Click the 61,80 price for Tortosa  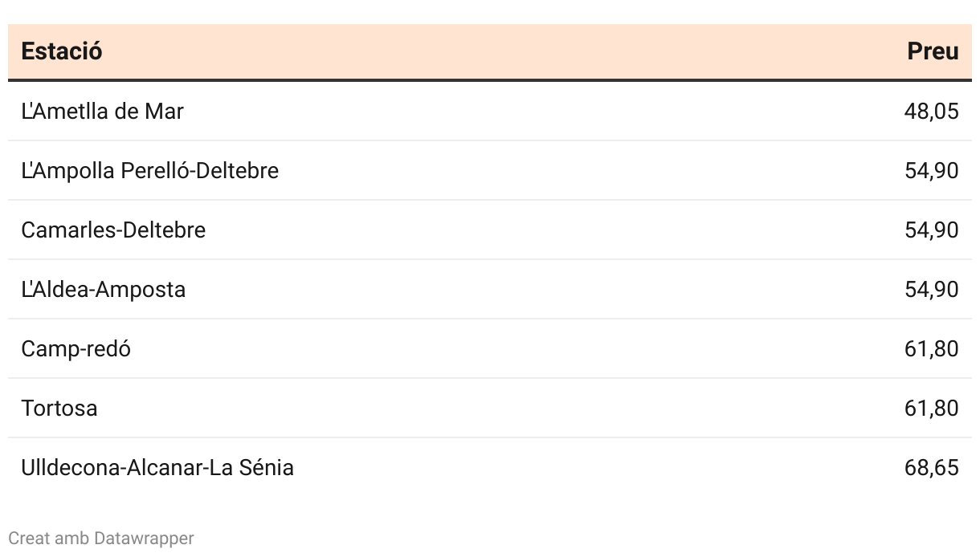pos(931,408)
